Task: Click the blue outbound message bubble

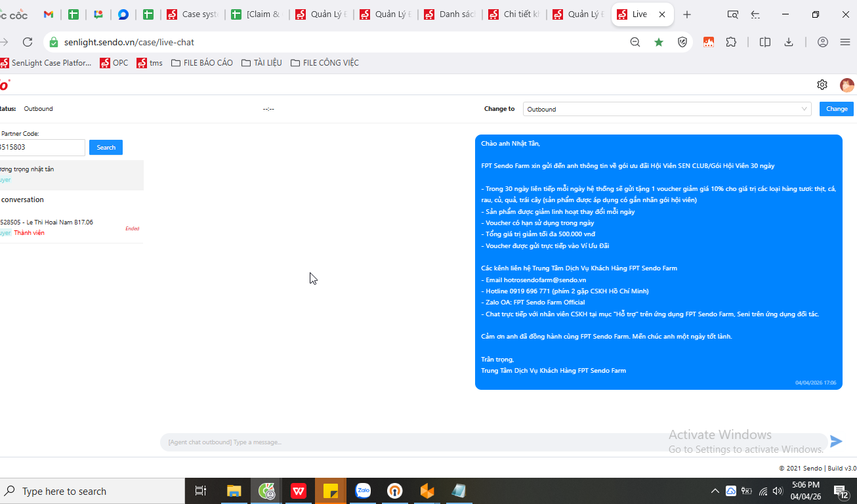Action: [658, 262]
